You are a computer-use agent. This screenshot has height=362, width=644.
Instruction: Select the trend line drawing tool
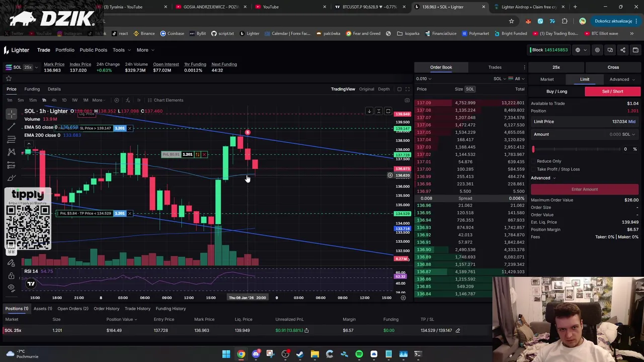(11, 127)
